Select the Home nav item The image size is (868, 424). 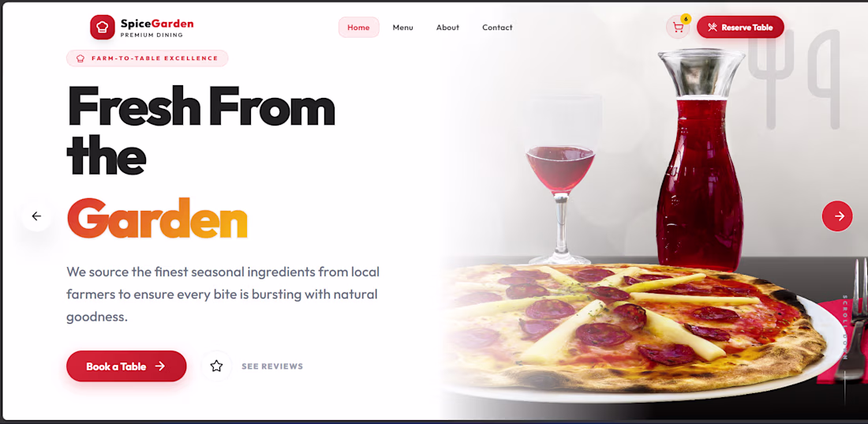tap(359, 27)
